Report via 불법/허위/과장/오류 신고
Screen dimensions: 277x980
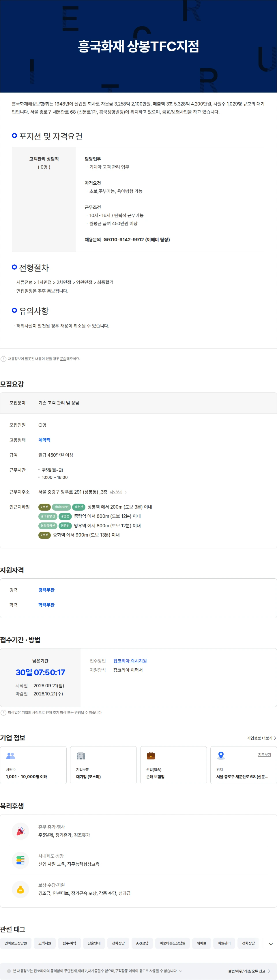249,971
